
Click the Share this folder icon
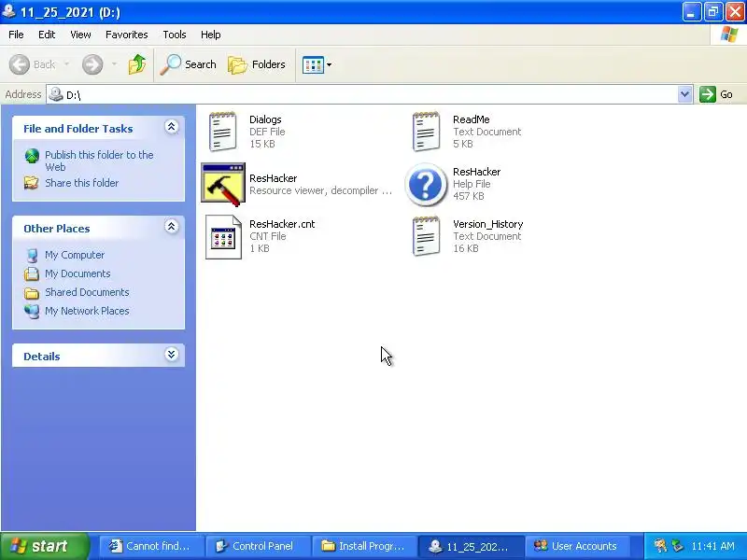click(x=32, y=183)
